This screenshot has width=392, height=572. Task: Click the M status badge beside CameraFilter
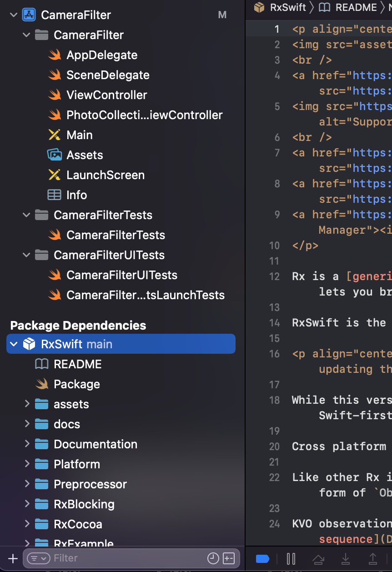[x=222, y=15]
